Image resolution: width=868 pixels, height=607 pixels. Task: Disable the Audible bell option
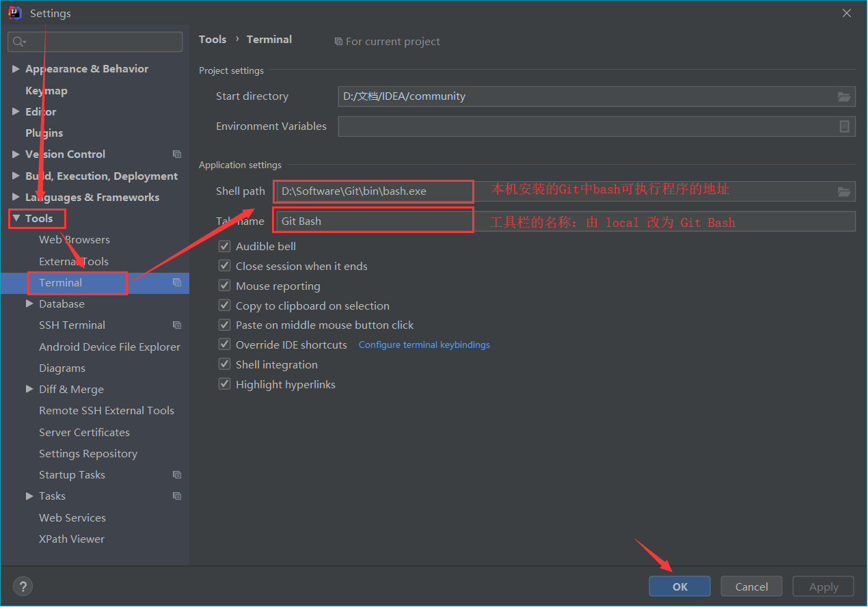pyautogui.click(x=224, y=245)
